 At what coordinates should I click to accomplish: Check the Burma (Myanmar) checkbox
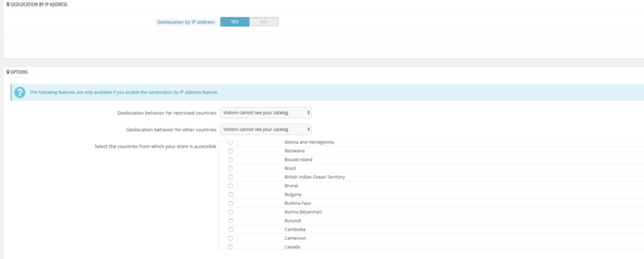(231, 212)
